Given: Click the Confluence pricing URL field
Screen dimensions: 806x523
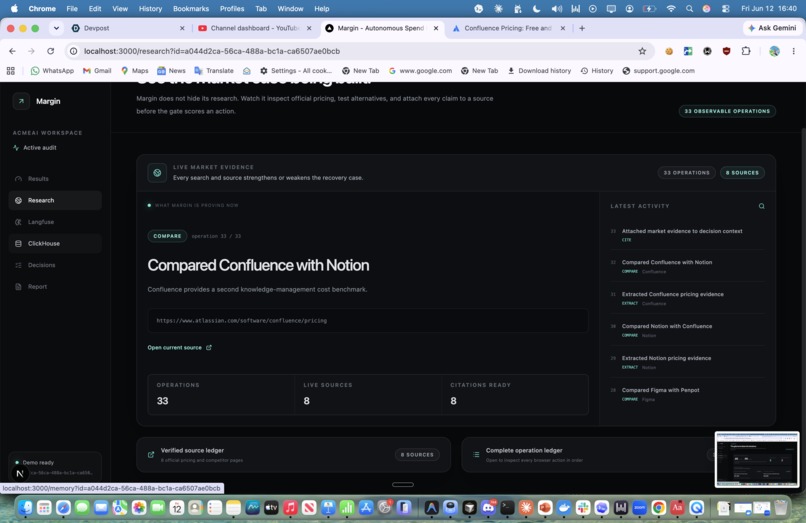Looking at the screenshot, I should (368, 320).
